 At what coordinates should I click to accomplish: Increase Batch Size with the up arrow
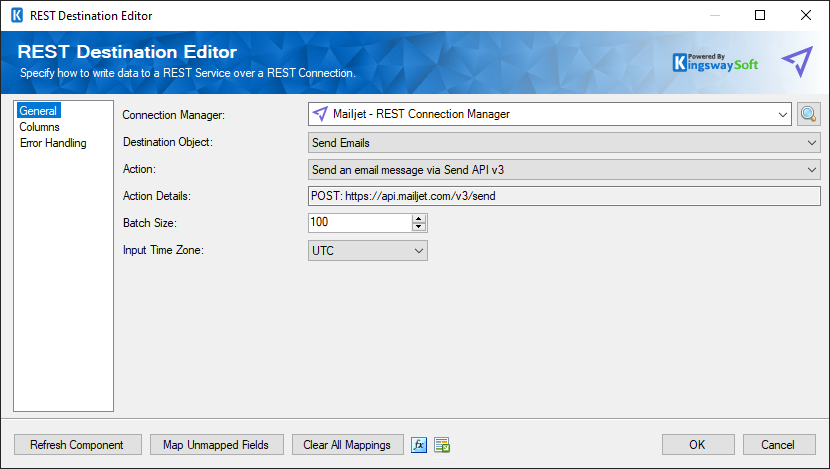coord(419,219)
